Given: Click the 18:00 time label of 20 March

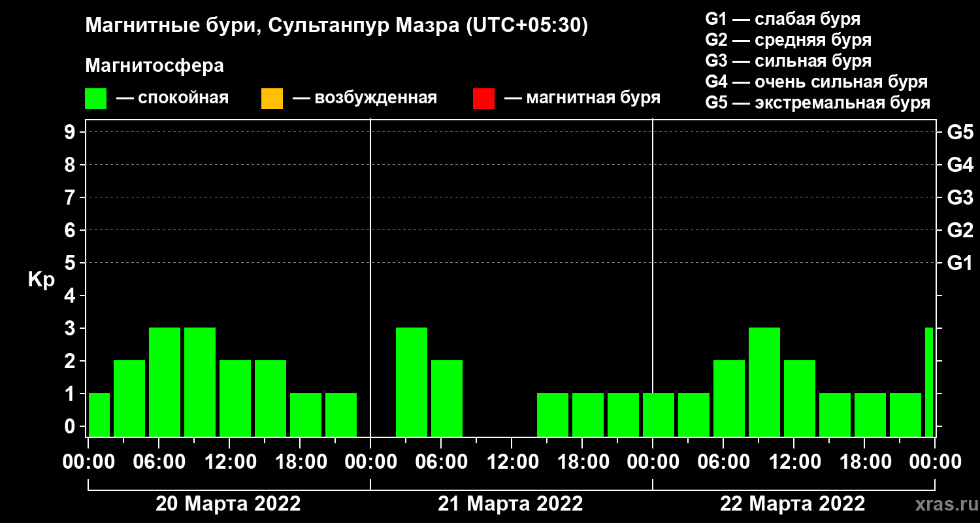Looking at the screenshot, I should [300, 462].
